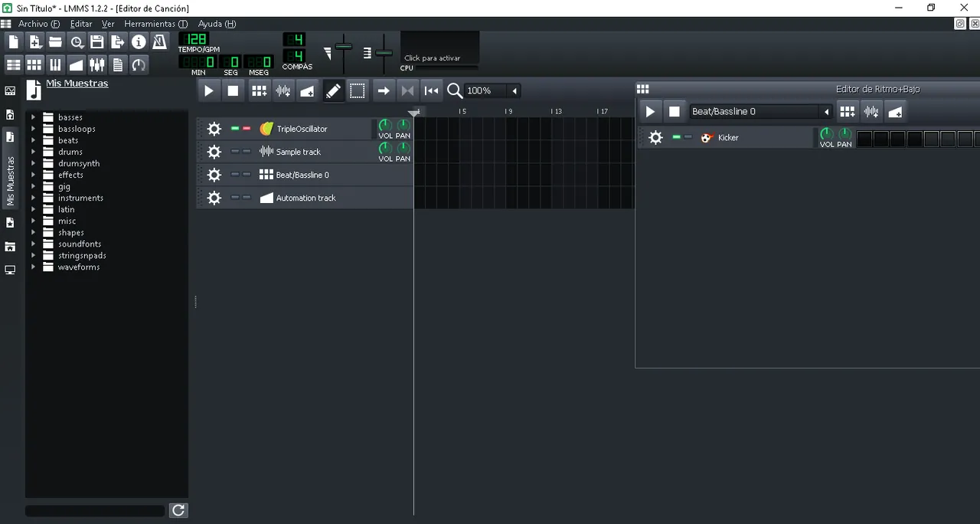Open TripleOscillator track settings gear
The height and width of the screenshot is (524, 980).
(214, 129)
